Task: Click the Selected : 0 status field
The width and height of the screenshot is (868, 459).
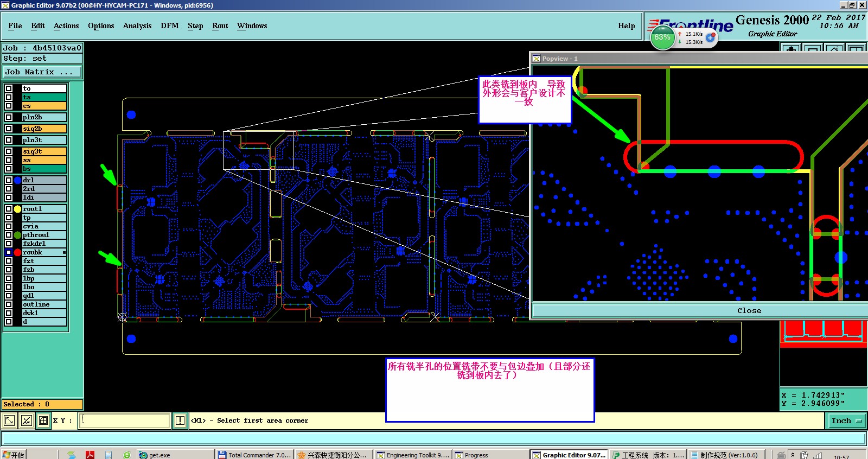Action: pyautogui.click(x=42, y=404)
